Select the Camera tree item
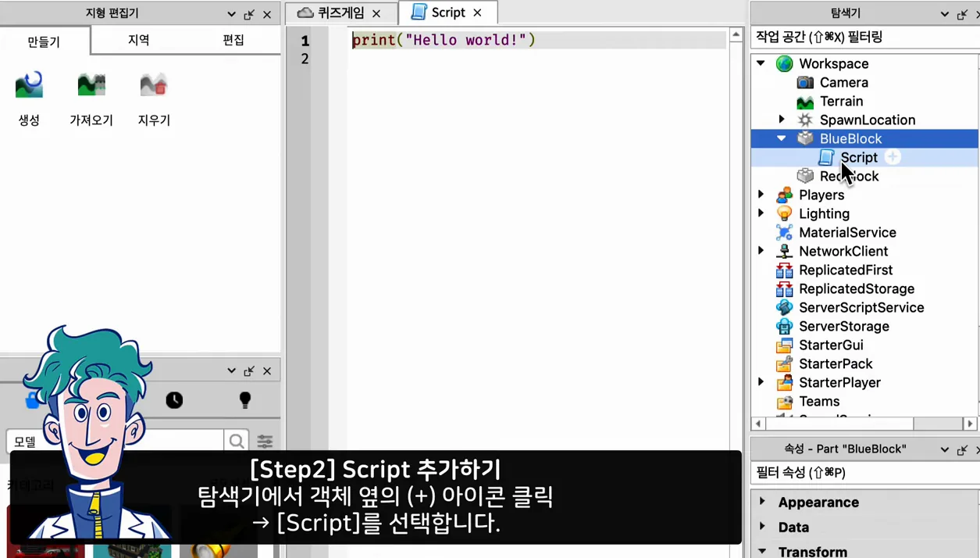Image resolution: width=980 pixels, height=558 pixels. 843,82
